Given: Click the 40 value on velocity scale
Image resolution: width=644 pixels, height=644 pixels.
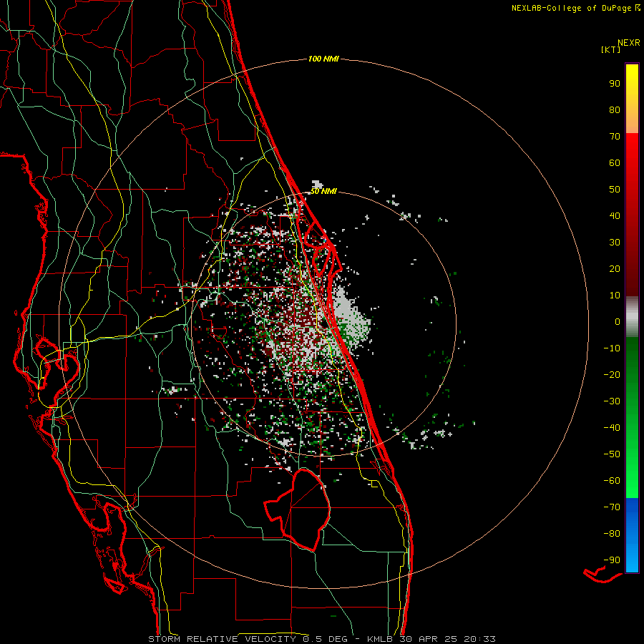Looking at the screenshot, I should click(615, 216).
